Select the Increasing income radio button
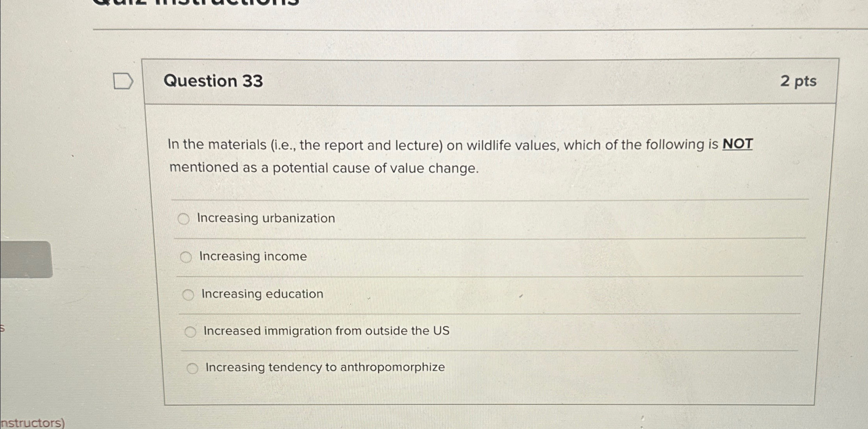 (187, 256)
